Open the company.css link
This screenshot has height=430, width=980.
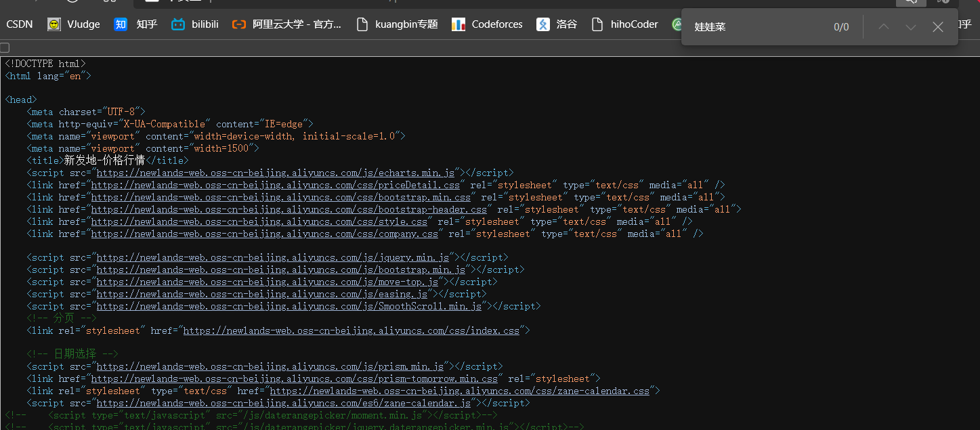(x=265, y=234)
